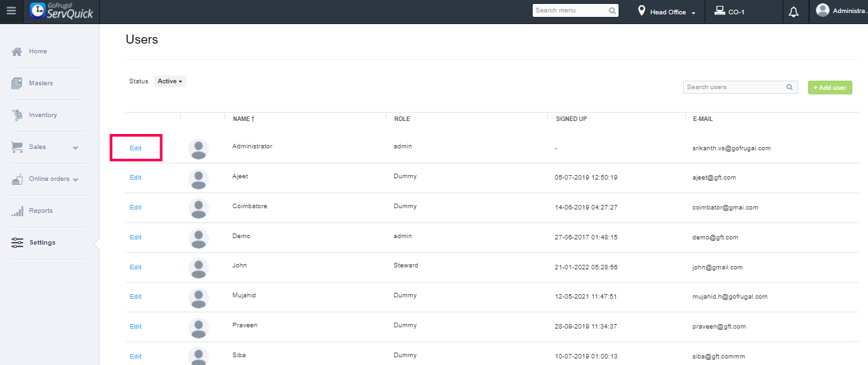Click the E-MAIL column header
Screen dimensions: 868x365
[x=703, y=119]
